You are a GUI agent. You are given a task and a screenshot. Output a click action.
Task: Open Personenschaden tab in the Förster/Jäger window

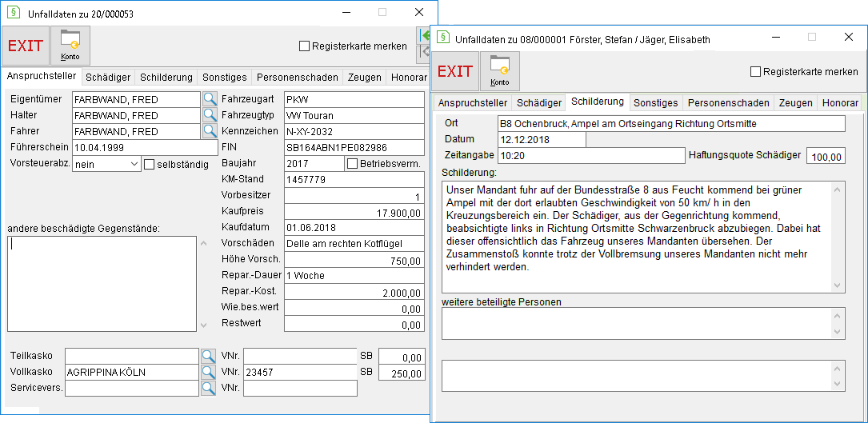[729, 102]
